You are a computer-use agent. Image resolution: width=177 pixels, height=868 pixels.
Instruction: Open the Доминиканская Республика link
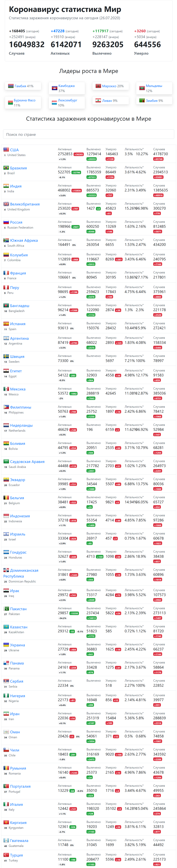click(24, 570)
